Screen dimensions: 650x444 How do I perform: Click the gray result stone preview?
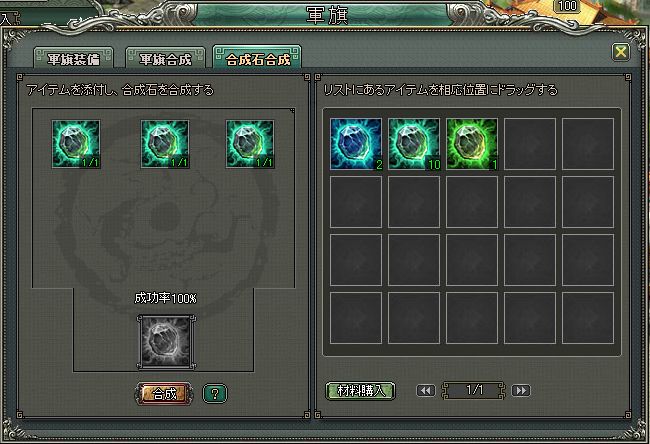coord(166,342)
